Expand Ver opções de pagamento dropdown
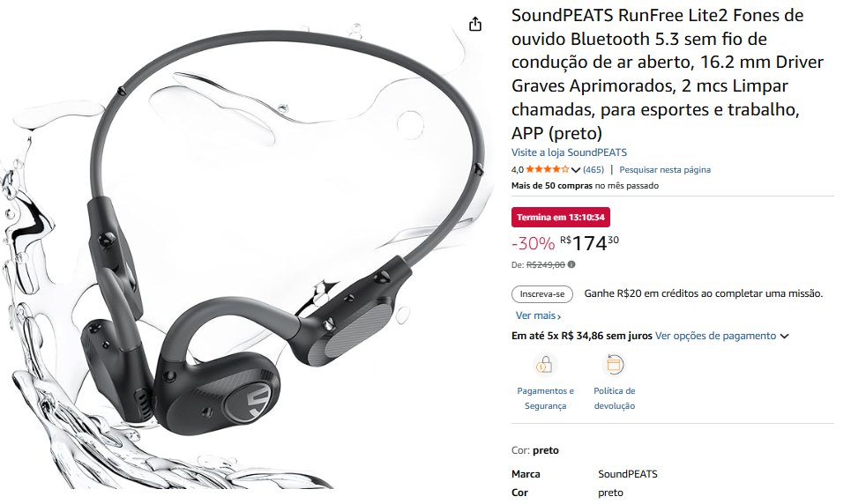Viewport: 851px width, 504px height. pyautogui.click(x=784, y=337)
